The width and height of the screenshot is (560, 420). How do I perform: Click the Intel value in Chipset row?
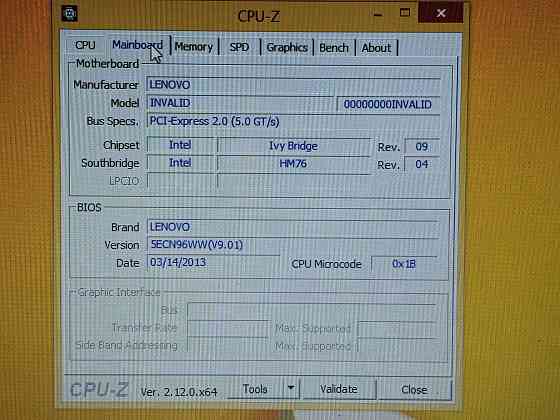pos(181,145)
